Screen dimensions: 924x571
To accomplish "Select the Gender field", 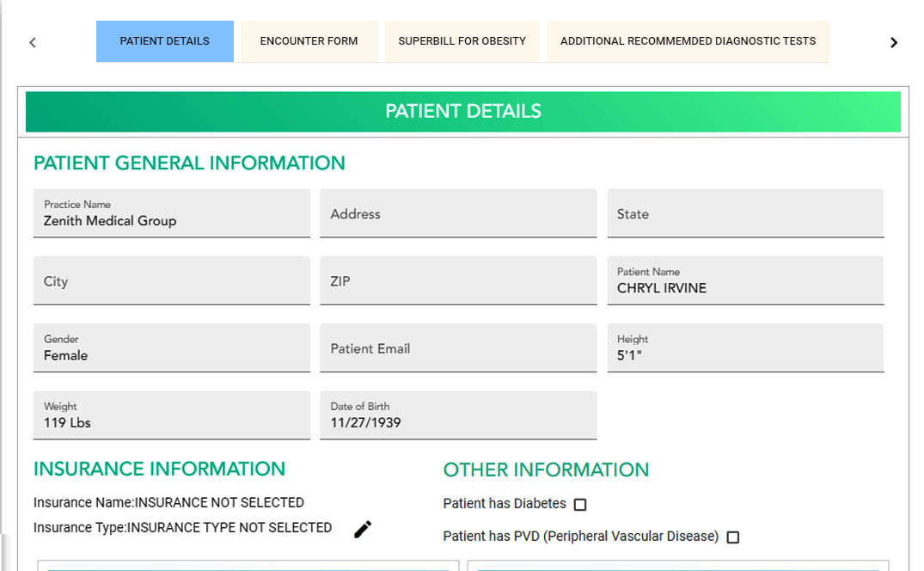I will pyautogui.click(x=172, y=347).
